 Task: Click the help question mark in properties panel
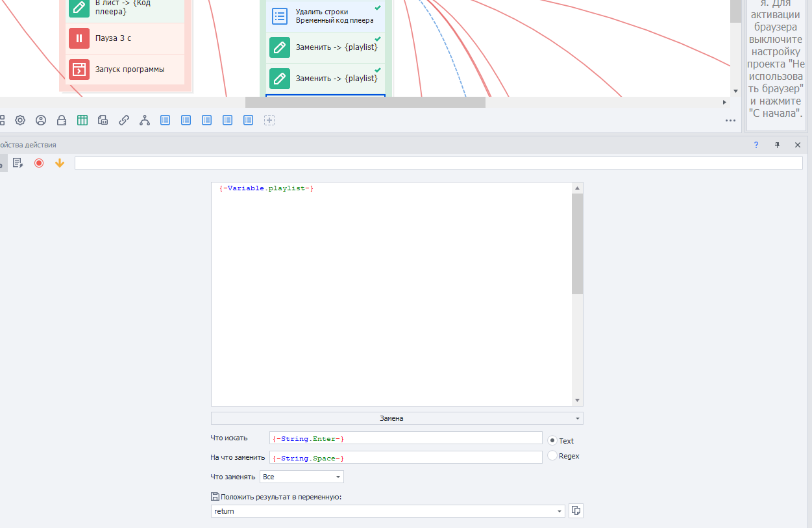[756, 145]
